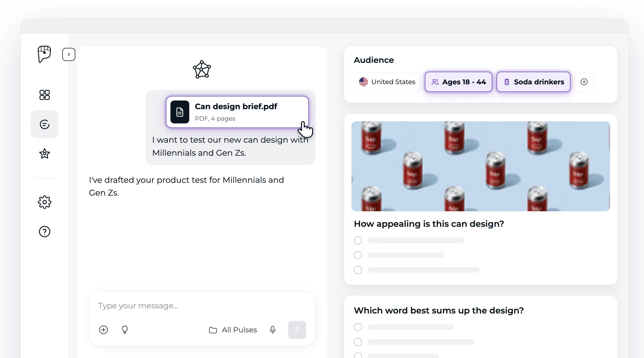This screenshot has width=644, height=358.
Task: Select the chat conversations sidebar icon
Action: coord(44,125)
